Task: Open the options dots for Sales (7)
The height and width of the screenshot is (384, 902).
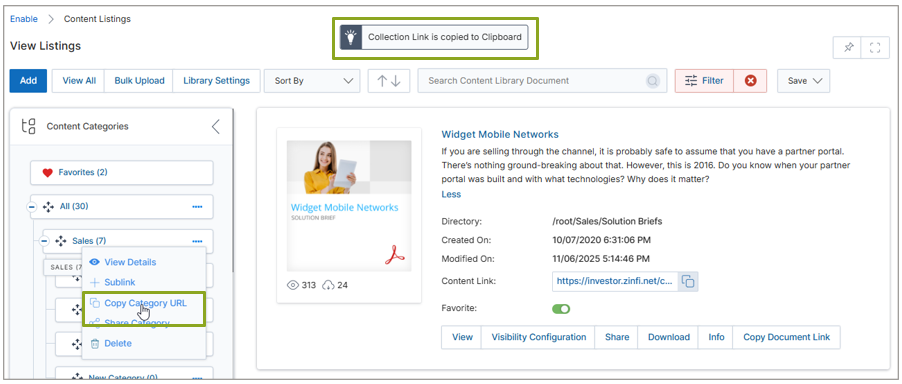Action: pos(197,241)
